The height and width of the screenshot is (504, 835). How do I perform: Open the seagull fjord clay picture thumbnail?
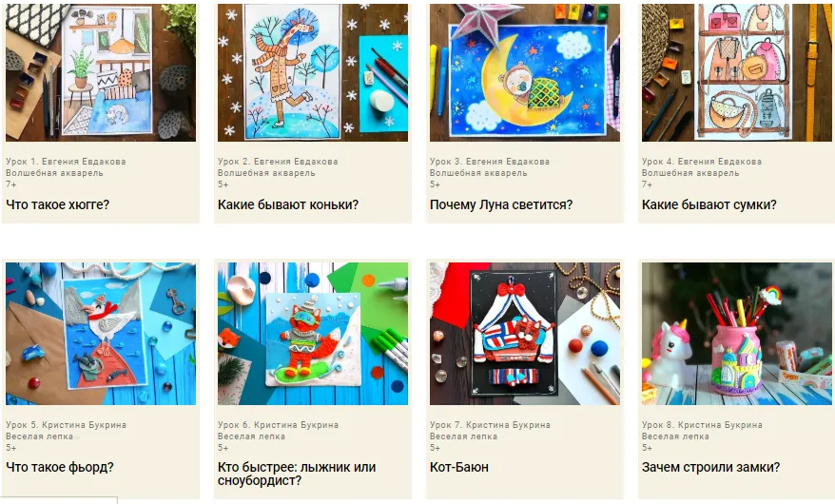click(x=101, y=334)
